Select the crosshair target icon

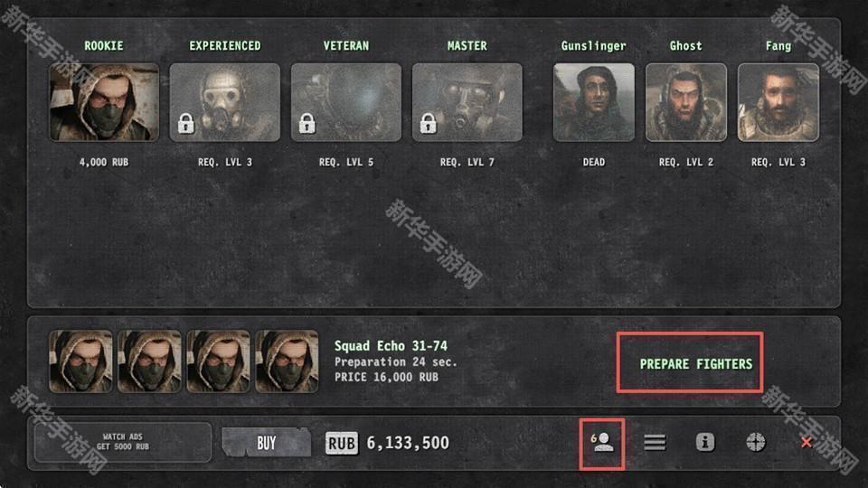coord(756,442)
